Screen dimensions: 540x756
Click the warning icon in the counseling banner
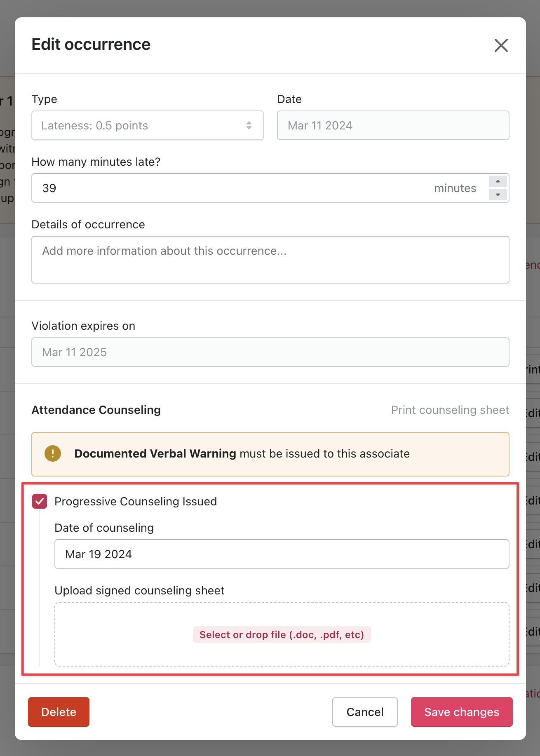click(x=52, y=454)
